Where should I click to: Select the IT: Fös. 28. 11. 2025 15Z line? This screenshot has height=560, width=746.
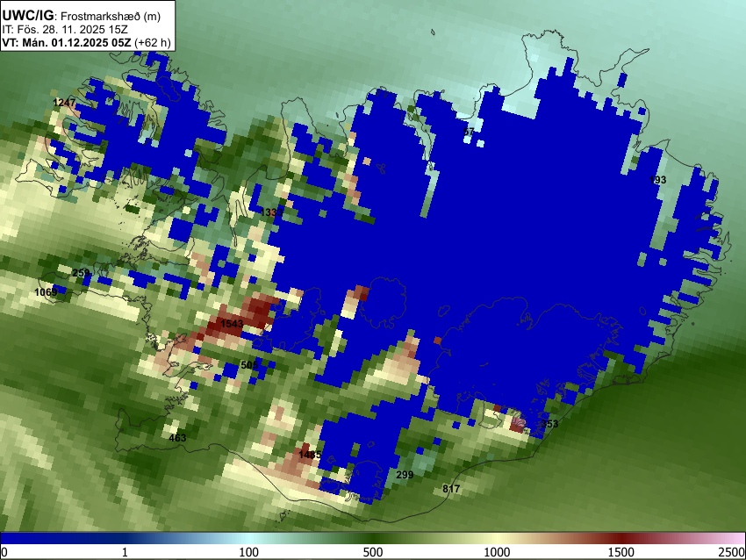click(x=65, y=30)
